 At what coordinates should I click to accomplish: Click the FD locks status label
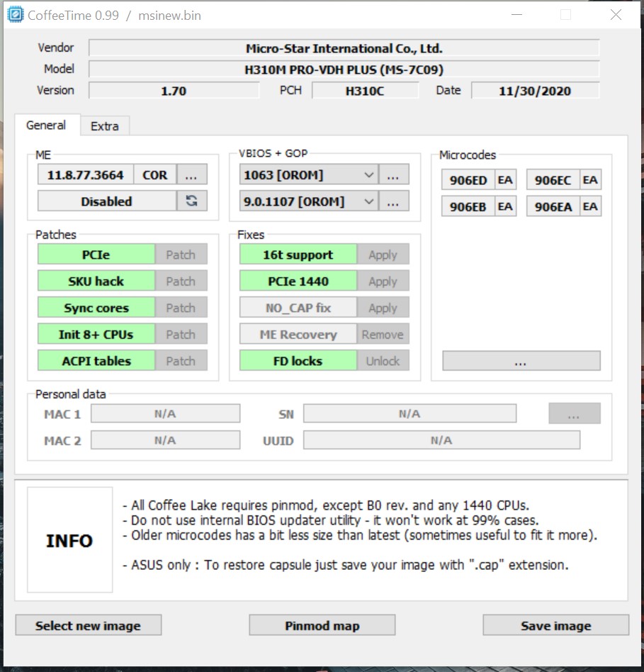point(298,361)
